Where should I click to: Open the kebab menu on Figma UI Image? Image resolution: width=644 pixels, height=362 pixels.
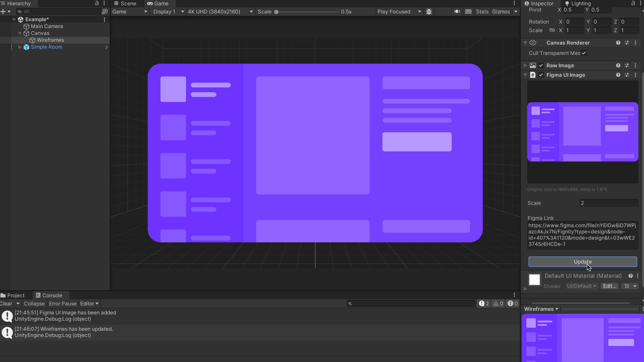click(635, 75)
